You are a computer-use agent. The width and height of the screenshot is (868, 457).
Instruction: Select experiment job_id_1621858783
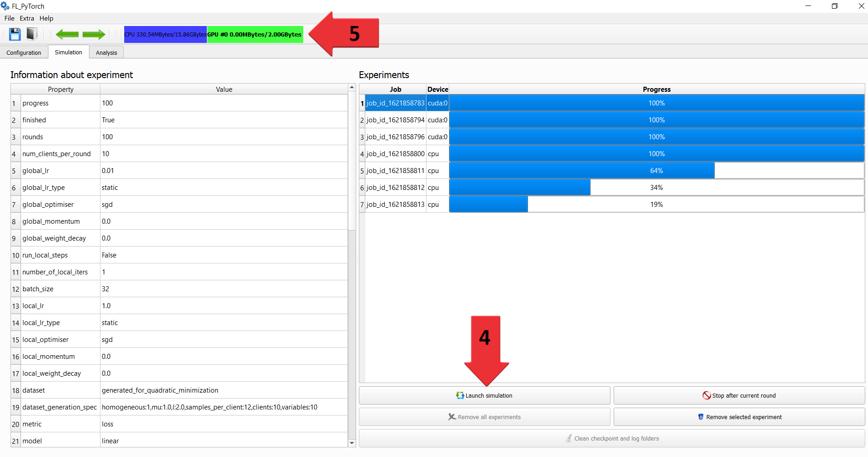395,103
